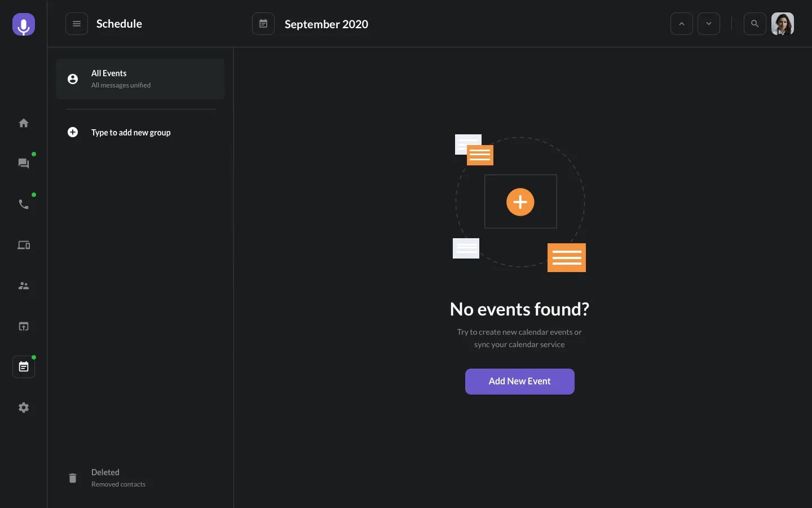Click the search magnifier button
Image resolution: width=812 pixels, height=508 pixels.
point(755,24)
